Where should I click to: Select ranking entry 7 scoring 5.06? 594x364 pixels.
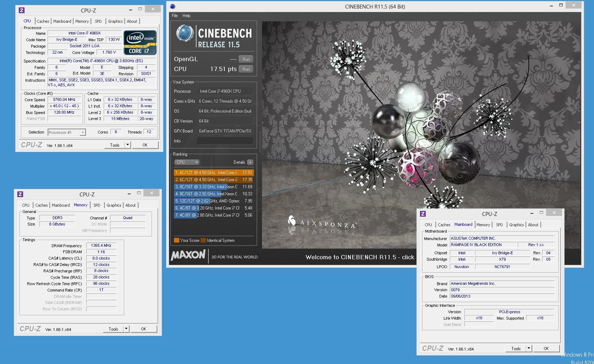click(214, 215)
